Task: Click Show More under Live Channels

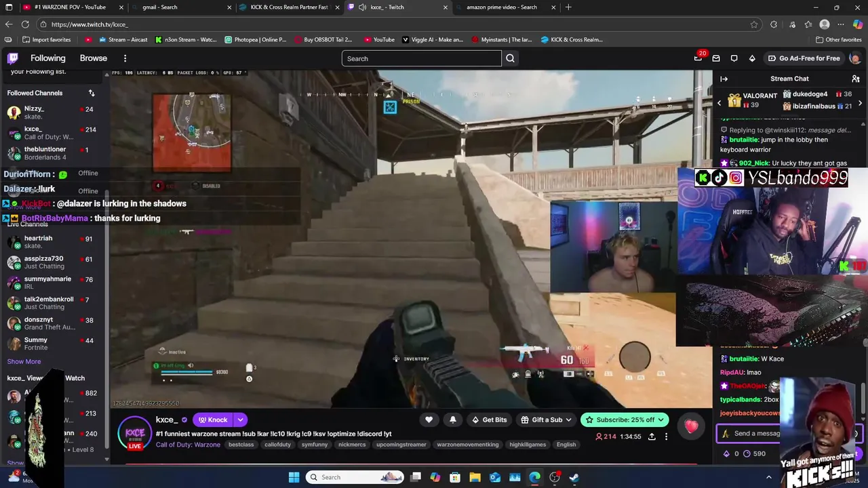Action: 24,361
